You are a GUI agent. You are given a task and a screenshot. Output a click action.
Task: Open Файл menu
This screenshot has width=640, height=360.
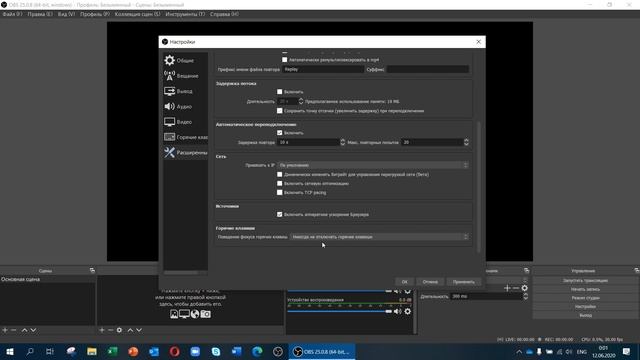(12, 14)
